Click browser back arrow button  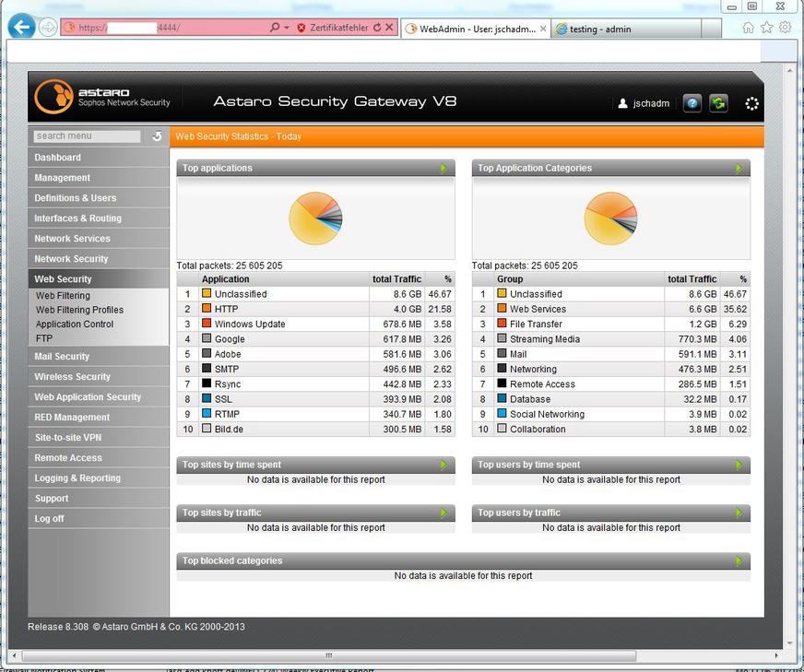tap(21, 27)
